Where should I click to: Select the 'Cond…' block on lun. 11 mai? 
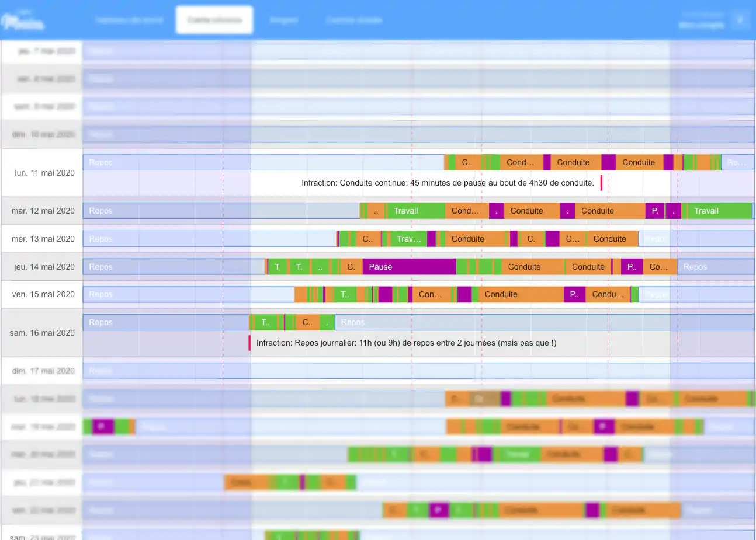pos(522,162)
